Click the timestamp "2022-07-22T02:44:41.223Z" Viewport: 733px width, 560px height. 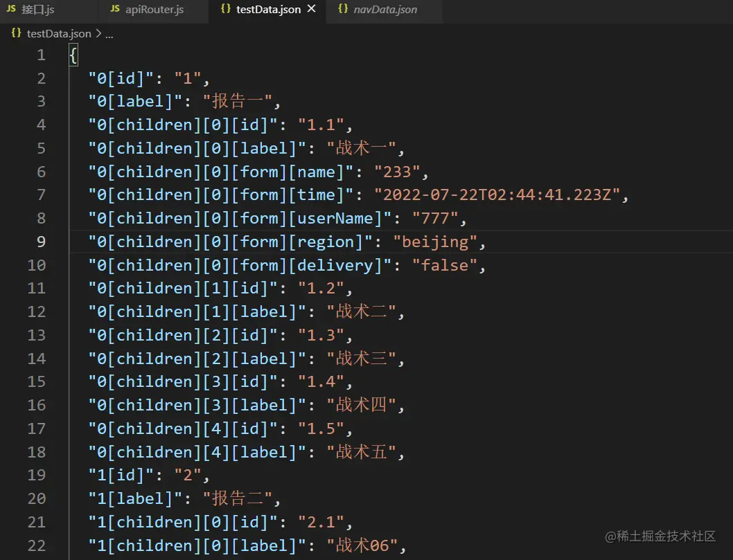[x=497, y=195]
